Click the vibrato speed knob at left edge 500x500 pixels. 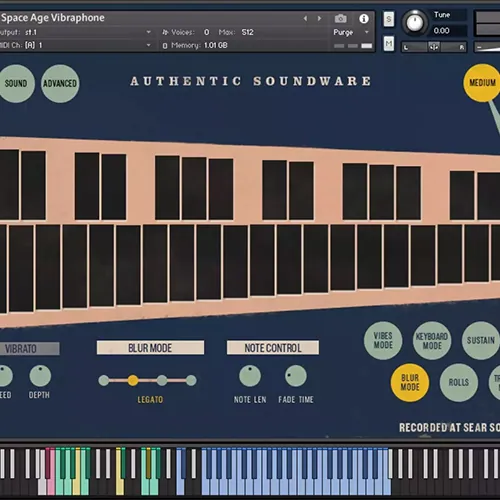[x=6, y=376]
